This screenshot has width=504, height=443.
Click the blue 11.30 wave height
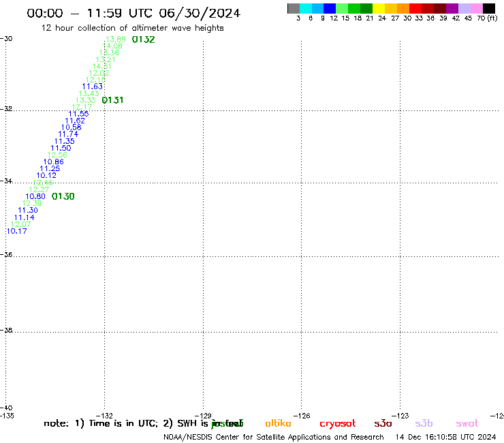(x=28, y=211)
